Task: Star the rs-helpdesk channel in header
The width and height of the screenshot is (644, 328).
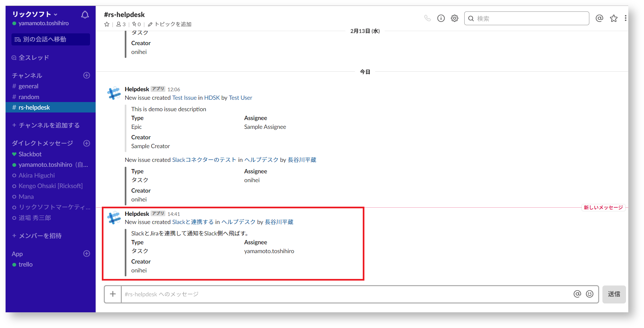Action: coord(107,24)
